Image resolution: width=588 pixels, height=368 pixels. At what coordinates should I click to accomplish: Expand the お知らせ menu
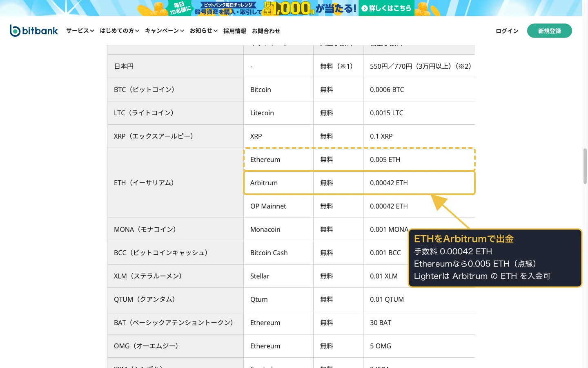pyautogui.click(x=204, y=31)
